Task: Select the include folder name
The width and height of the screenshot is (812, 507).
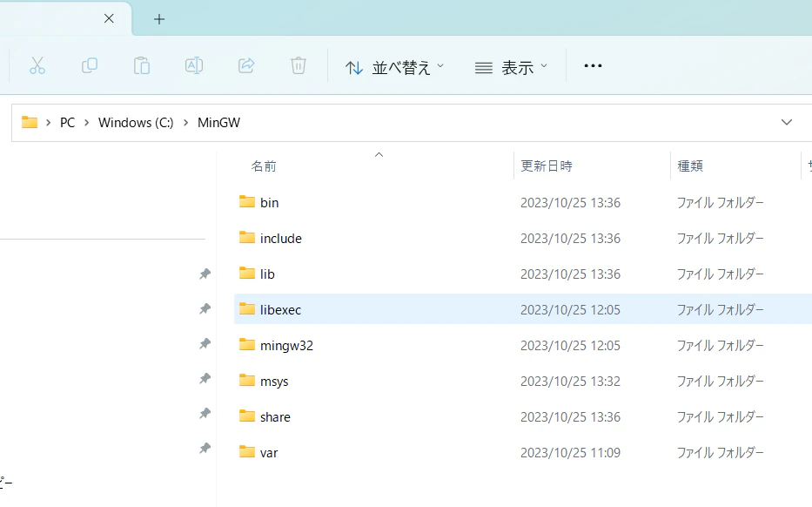Action: [281, 239]
